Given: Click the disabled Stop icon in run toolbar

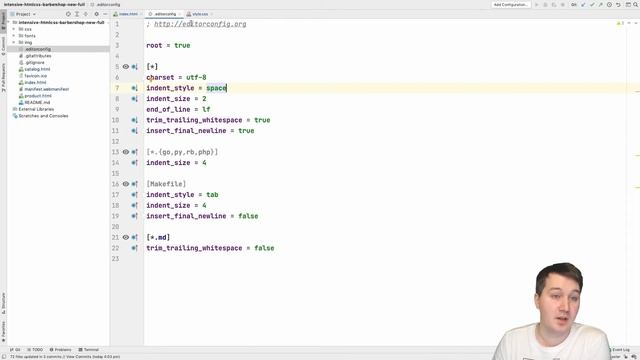Looking at the screenshot, I should pyautogui.click(x=563, y=4).
